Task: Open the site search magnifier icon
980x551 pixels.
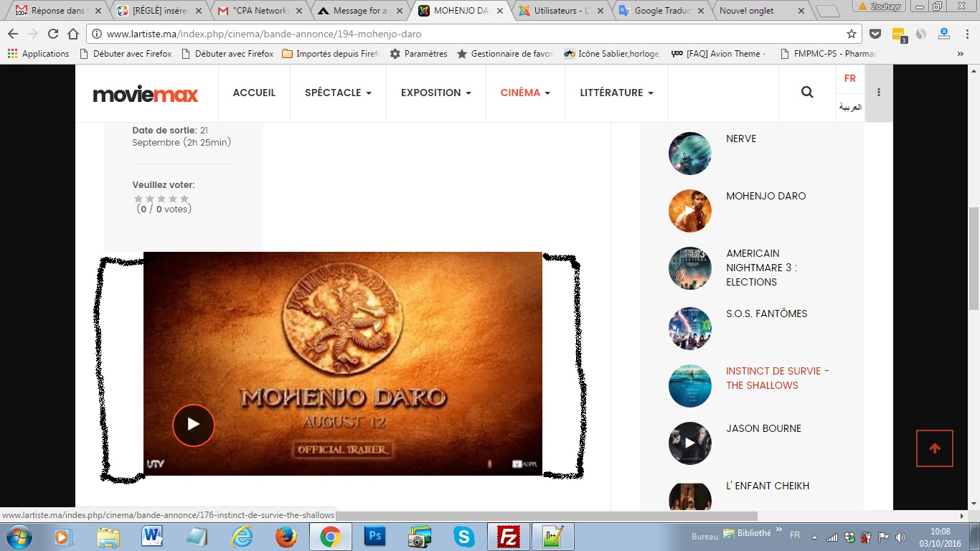Action: [807, 93]
